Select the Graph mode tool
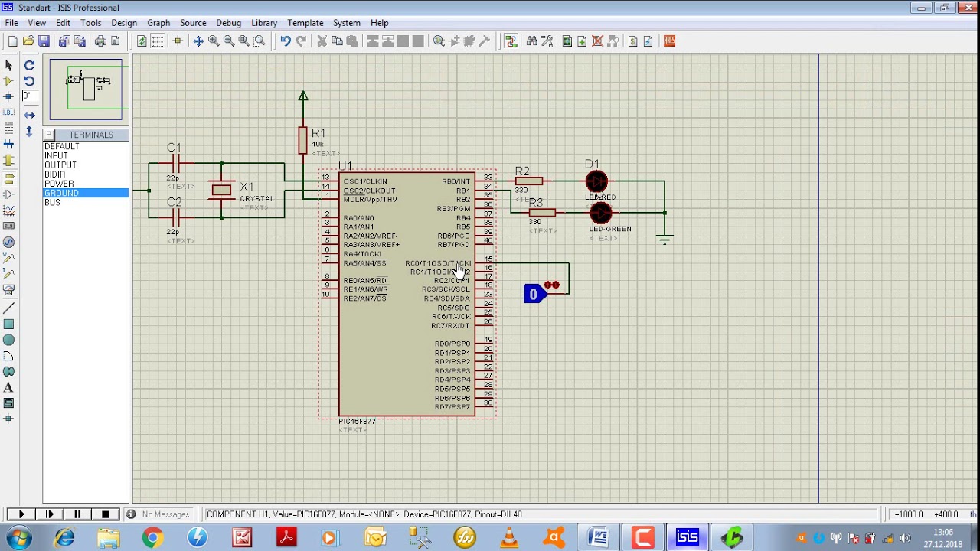The image size is (980, 551). point(8,210)
